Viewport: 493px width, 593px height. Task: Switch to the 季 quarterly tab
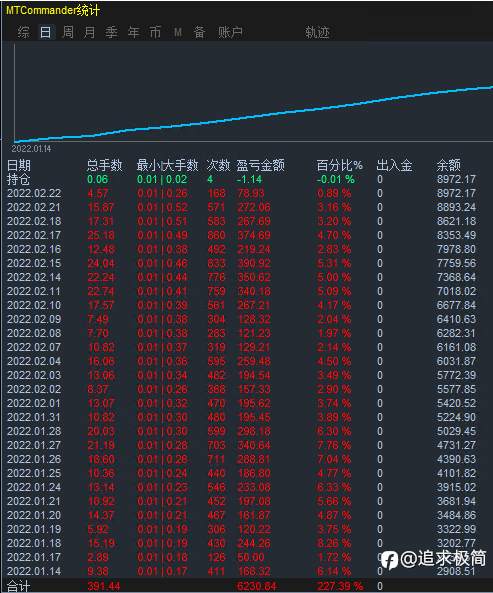pyautogui.click(x=112, y=32)
